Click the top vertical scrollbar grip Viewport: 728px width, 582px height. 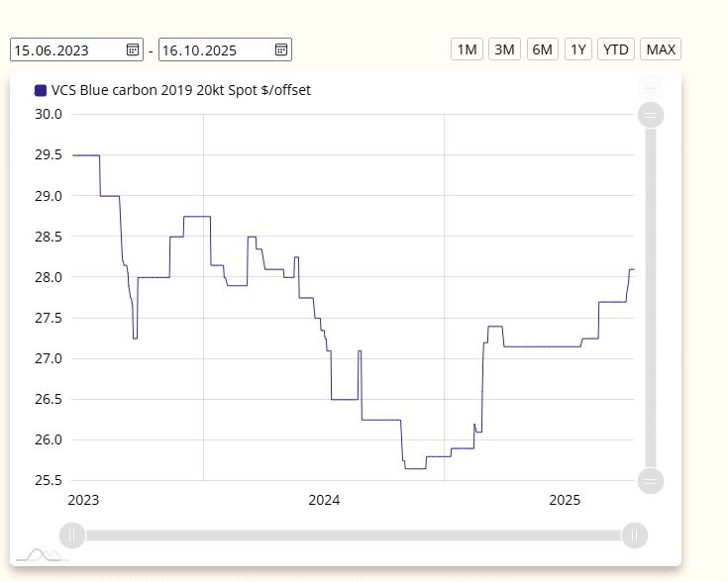click(x=651, y=116)
